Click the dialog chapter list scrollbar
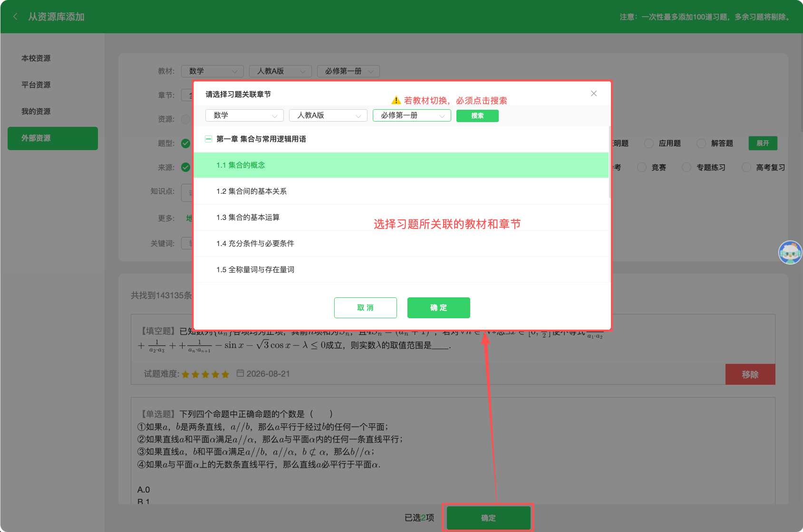This screenshot has height=532, width=803. 610,162
